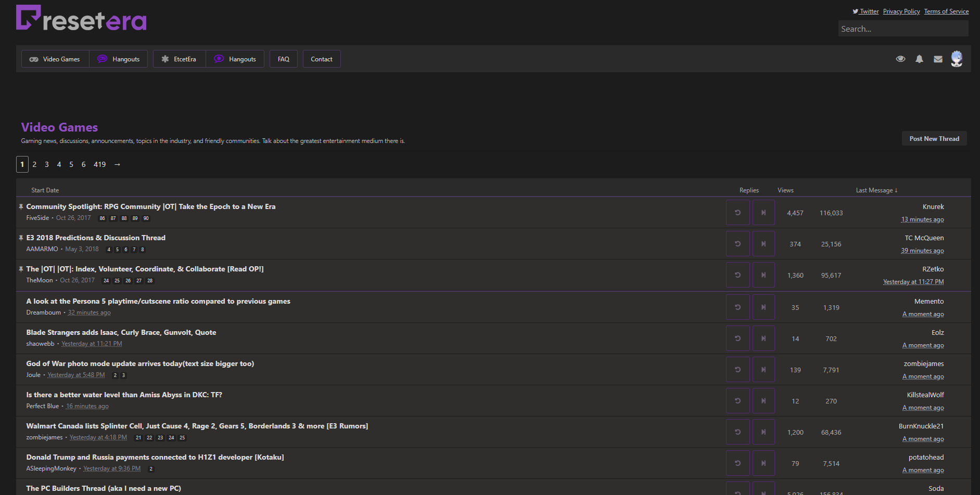Open the Privacy Policy link

click(x=901, y=11)
